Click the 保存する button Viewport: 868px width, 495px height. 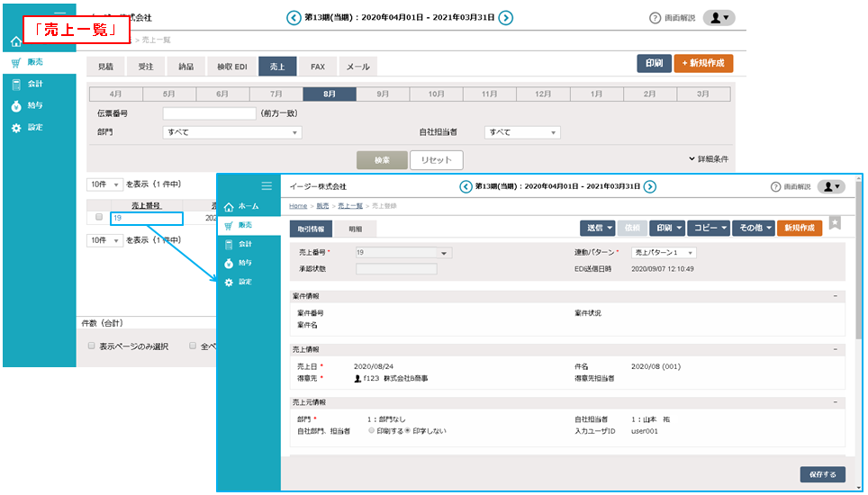(822, 474)
